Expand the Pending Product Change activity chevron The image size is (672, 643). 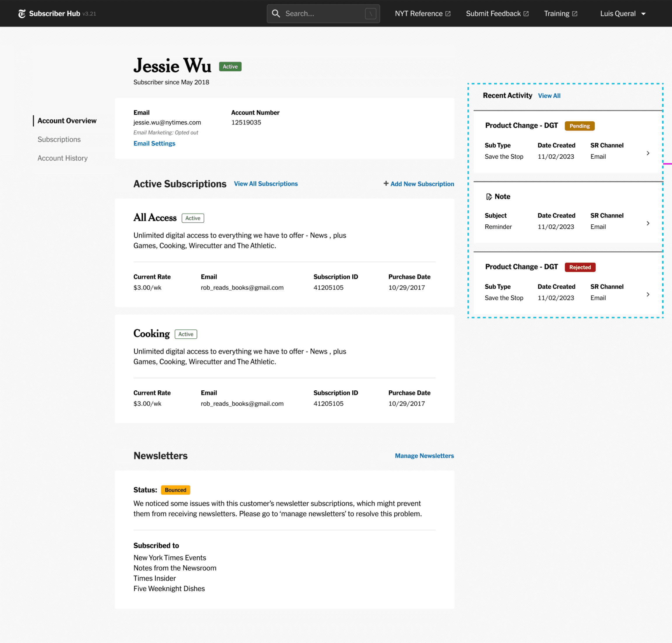pos(648,153)
